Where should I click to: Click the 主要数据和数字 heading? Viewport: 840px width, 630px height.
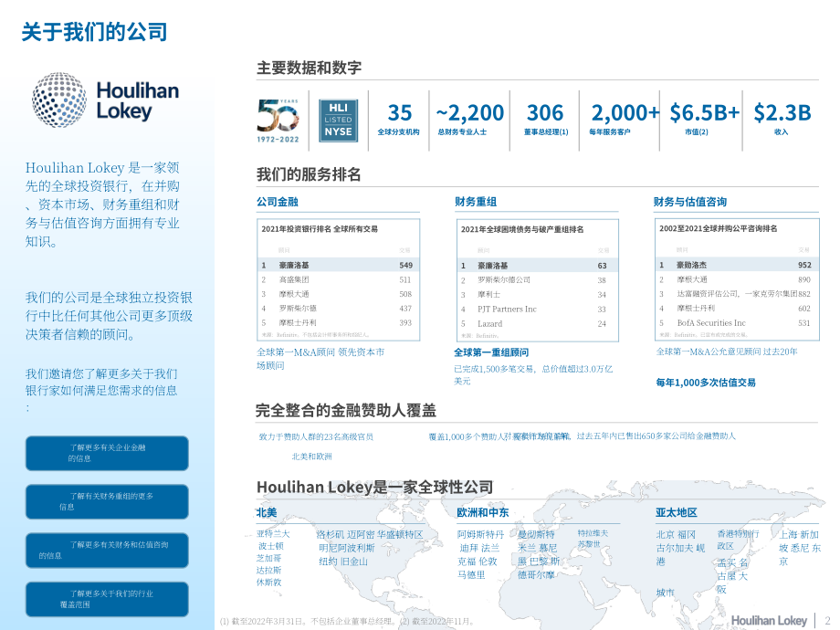[x=310, y=68]
